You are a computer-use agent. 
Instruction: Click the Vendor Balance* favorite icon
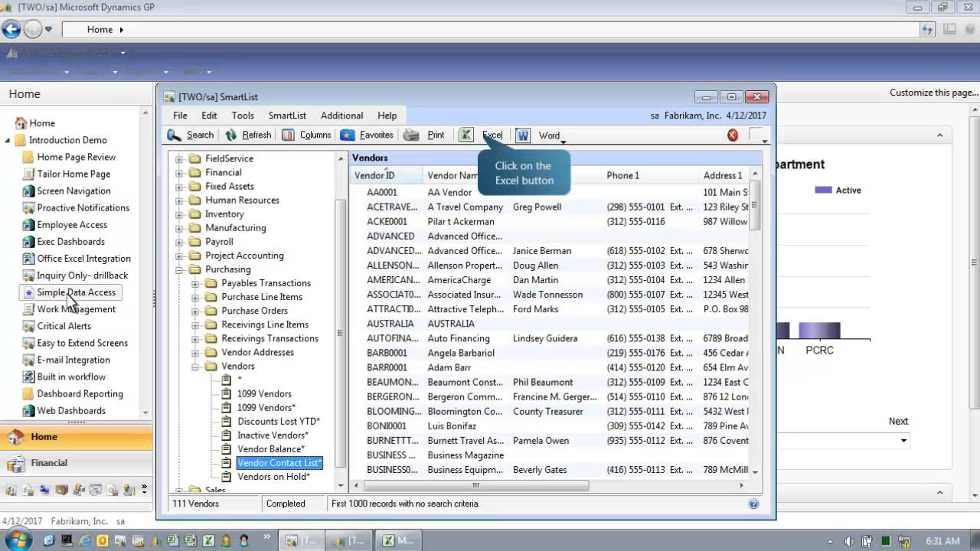pyautogui.click(x=226, y=449)
